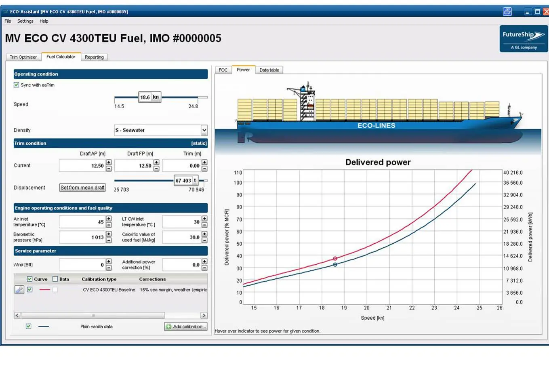Click Set from mean draft button
The image size is (549, 392).
[82, 188]
